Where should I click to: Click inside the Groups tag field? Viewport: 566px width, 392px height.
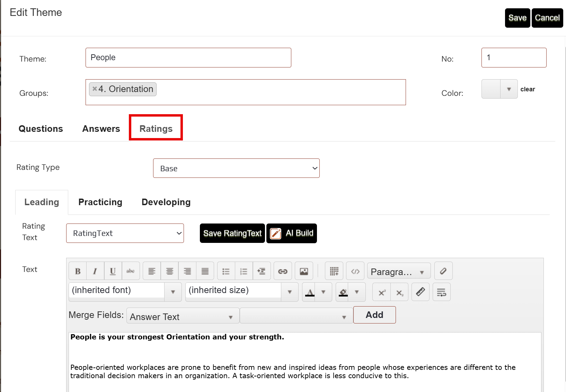point(246,92)
